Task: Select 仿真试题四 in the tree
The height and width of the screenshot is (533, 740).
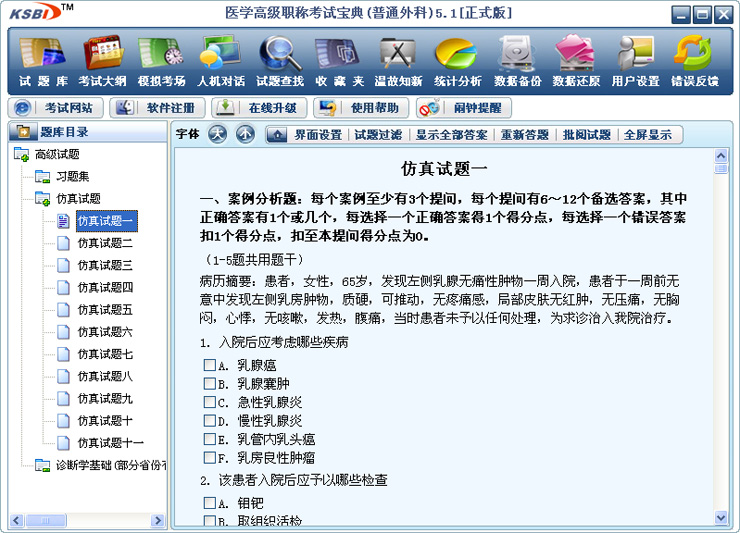Action: [x=105, y=288]
